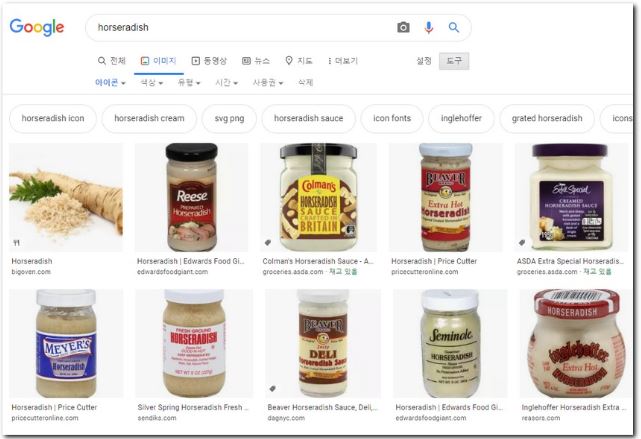Click the product tag on ASDA Extra Special image
641x439 pixels.
[522, 242]
